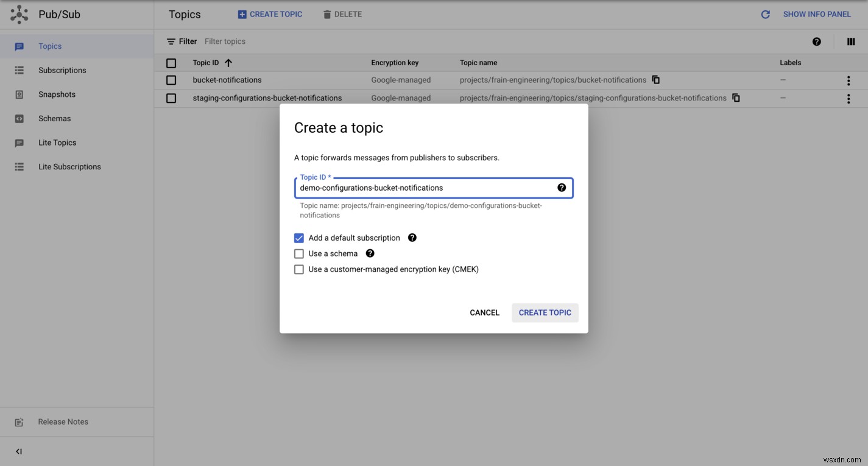Open the Subscriptions section in the sidebar
This screenshot has width=868, height=466.
tap(62, 70)
